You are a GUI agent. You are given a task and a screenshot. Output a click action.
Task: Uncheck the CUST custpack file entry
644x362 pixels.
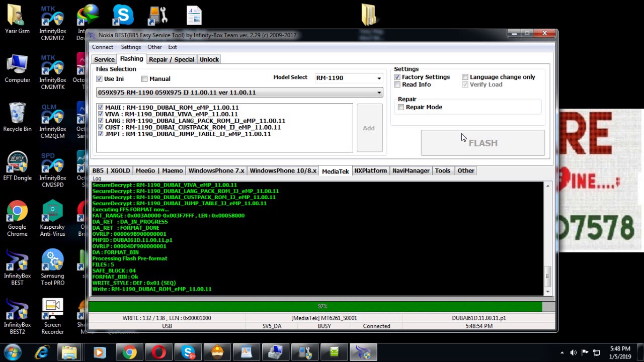pos(101,127)
